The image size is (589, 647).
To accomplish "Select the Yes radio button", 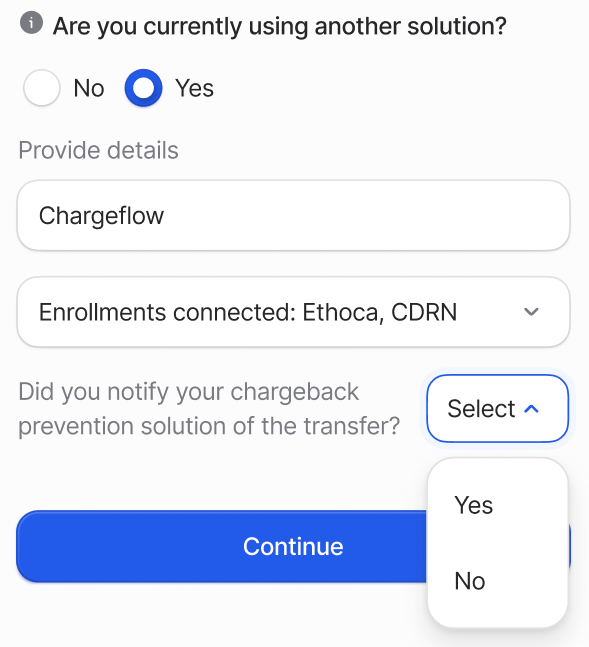I will [x=143, y=88].
